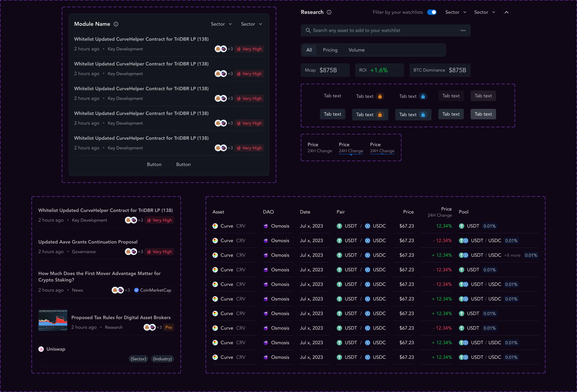Open first Sector dropdown in Module Name card

(x=221, y=24)
